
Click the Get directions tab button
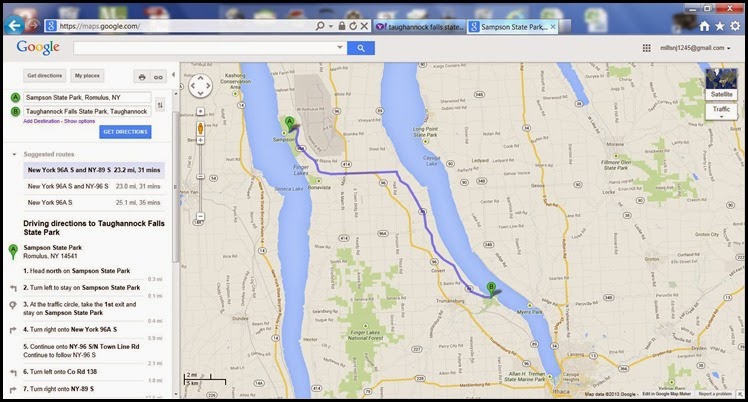(44, 76)
